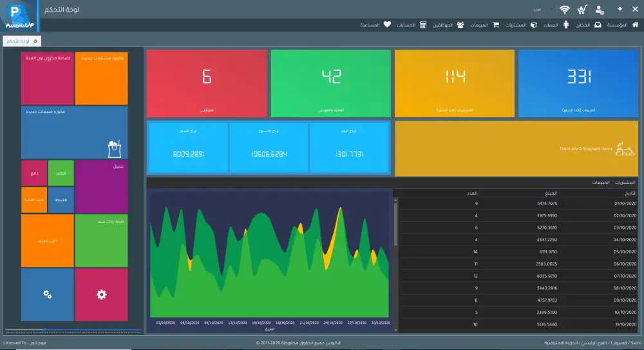This screenshot has width=644, height=350.
Task: Click the purple عميل tile
Action: pyautogui.click(x=102, y=186)
